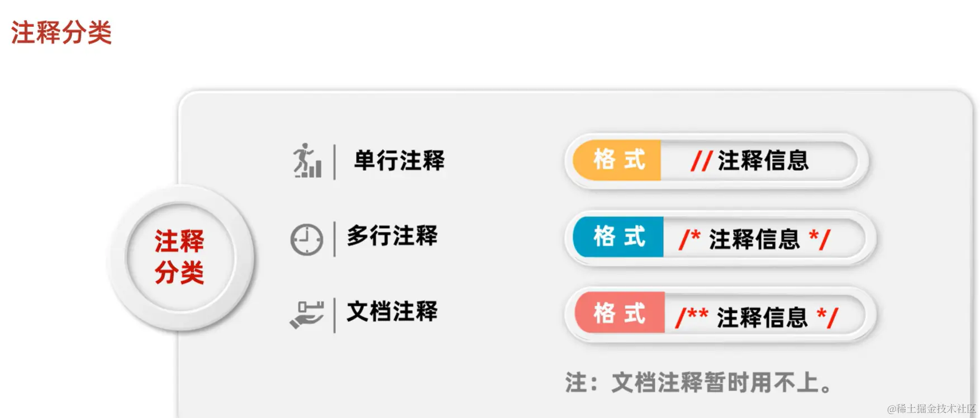Click the // 注释信息 format pill

716,161
